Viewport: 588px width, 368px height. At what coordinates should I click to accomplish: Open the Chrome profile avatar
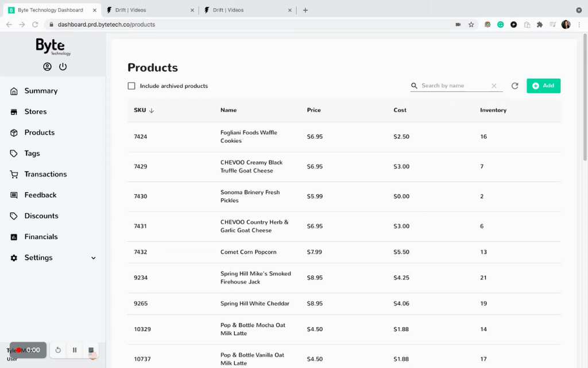pos(566,25)
